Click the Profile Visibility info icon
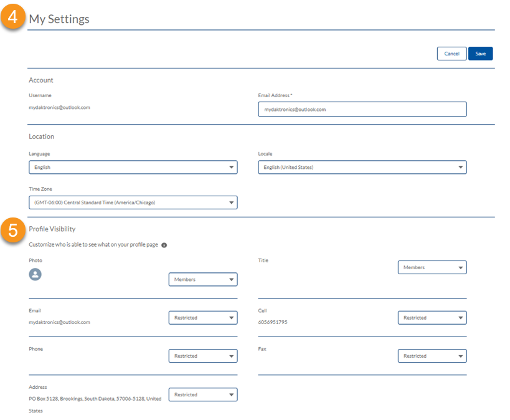510x420 pixels. pos(164,245)
